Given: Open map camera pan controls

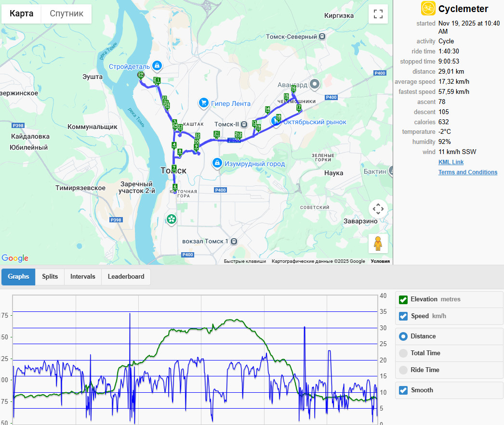Looking at the screenshot, I should pyautogui.click(x=378, y=209).
